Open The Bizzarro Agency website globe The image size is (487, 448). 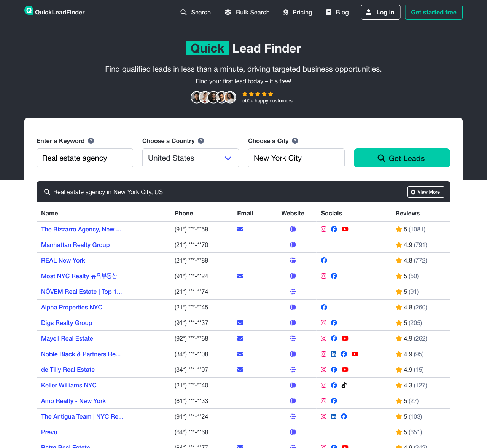293,229
